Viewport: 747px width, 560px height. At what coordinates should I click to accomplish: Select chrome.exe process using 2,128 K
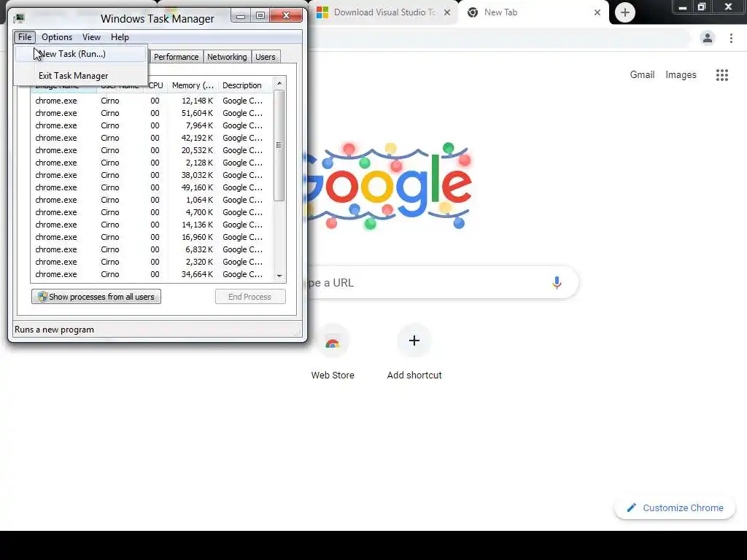[x=152, y=163]
